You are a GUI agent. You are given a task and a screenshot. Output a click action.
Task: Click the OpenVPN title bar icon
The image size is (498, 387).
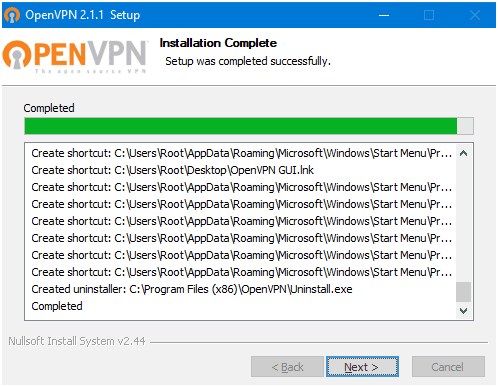coord(12,15)
